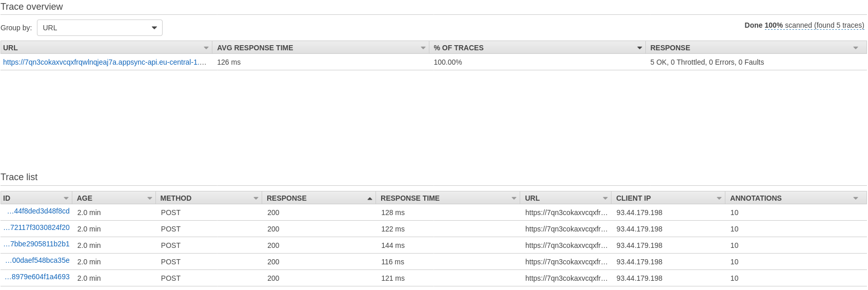The width and height of the screenshot is (868, 290).
Task: Click sort arrow in RESPONSE TIME column
Action: (514, 198)
